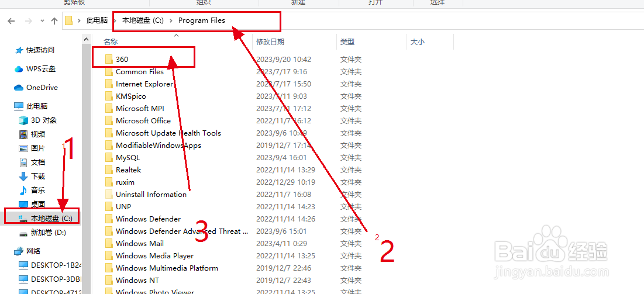Click the Windows Mail folder icon
This screenshot has height=294, width=644.
point(109,244)
